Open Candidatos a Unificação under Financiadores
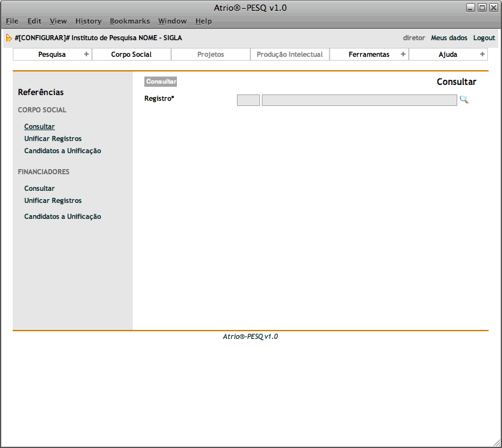 click(x=63, y=216)
